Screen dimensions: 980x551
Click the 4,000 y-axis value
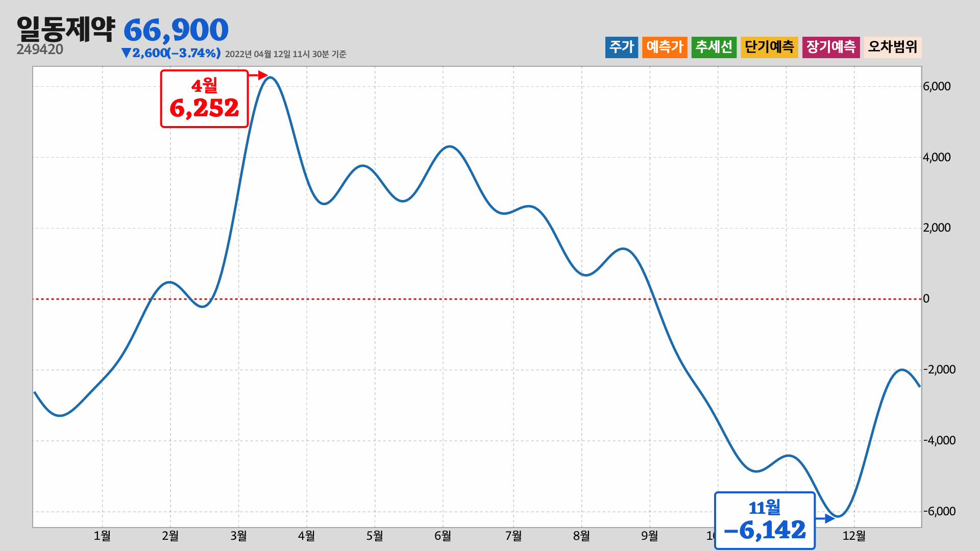pyautogui.click(x=937, y=157)
